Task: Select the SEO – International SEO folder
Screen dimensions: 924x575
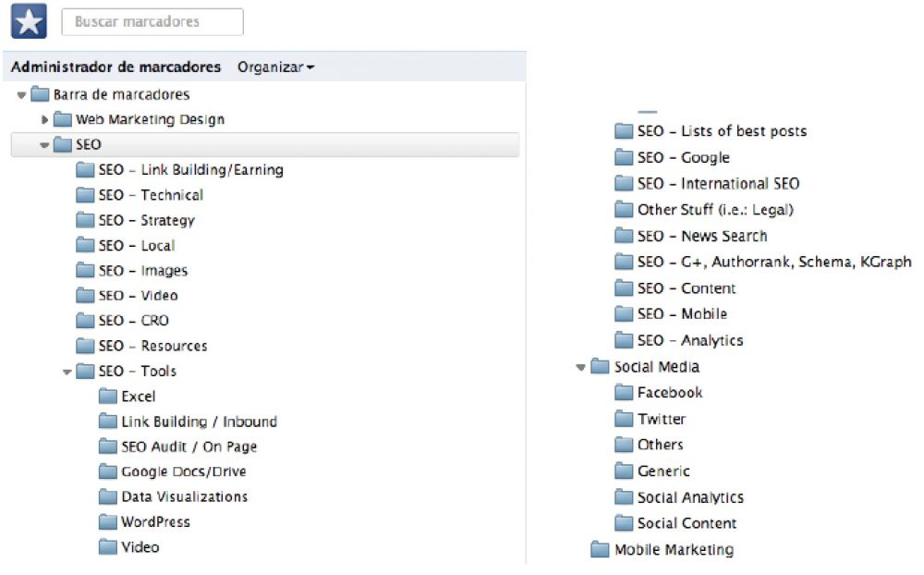Action: (718, 184)
